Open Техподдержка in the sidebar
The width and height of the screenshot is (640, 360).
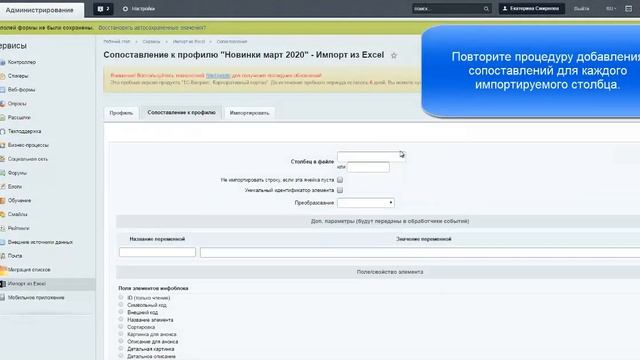pyautogui.click(x=24, y=131)
